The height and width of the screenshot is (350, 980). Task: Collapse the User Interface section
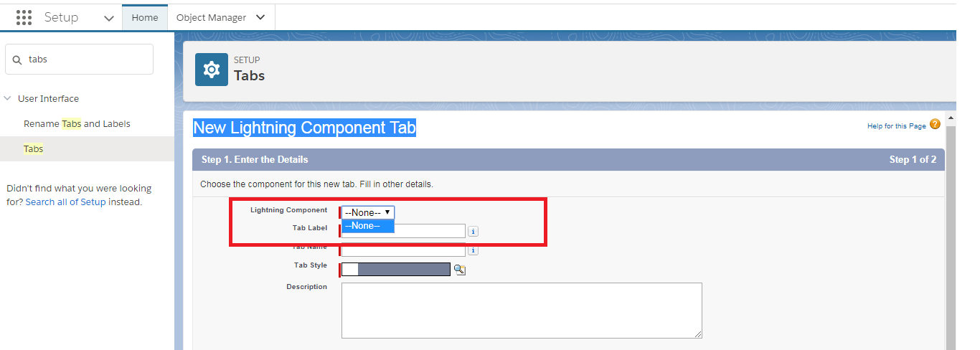click(x=8, y=99)
